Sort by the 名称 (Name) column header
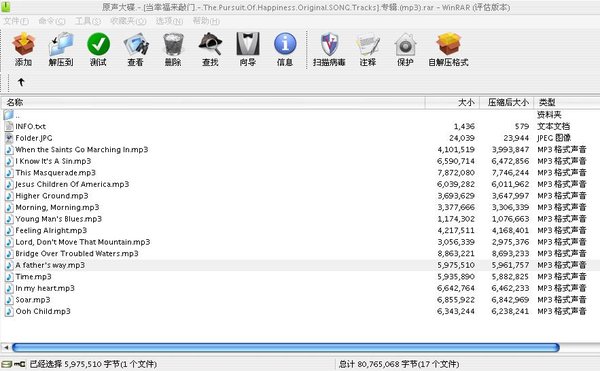600x371 pixels. pos(213,103)
